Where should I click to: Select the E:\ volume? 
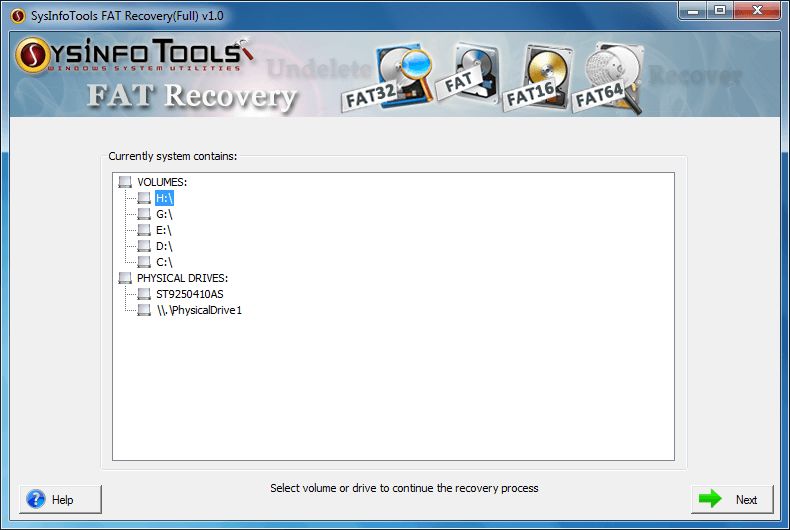point(164,230)
